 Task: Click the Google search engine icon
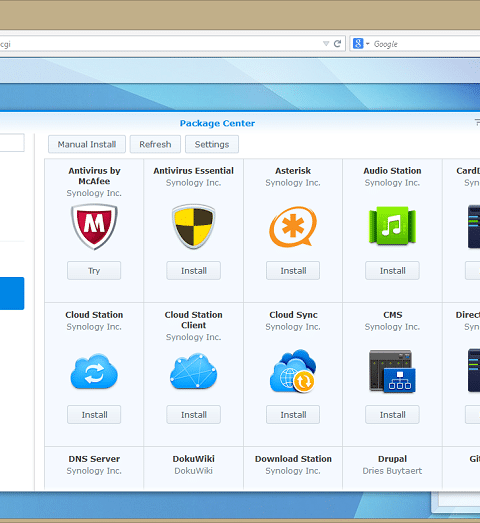(358, 43)
